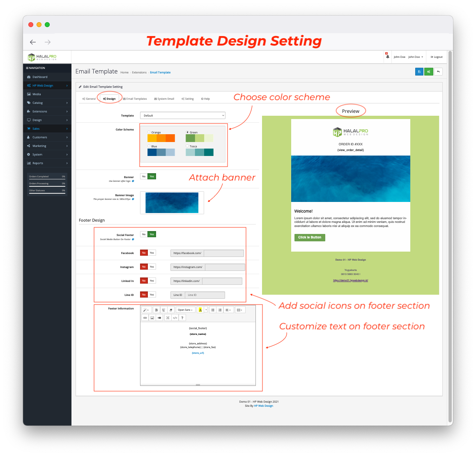The height and width of the screenshot is (456, 476).
Task: Click the notification bell icon
Action: click(x=387, y=56)
